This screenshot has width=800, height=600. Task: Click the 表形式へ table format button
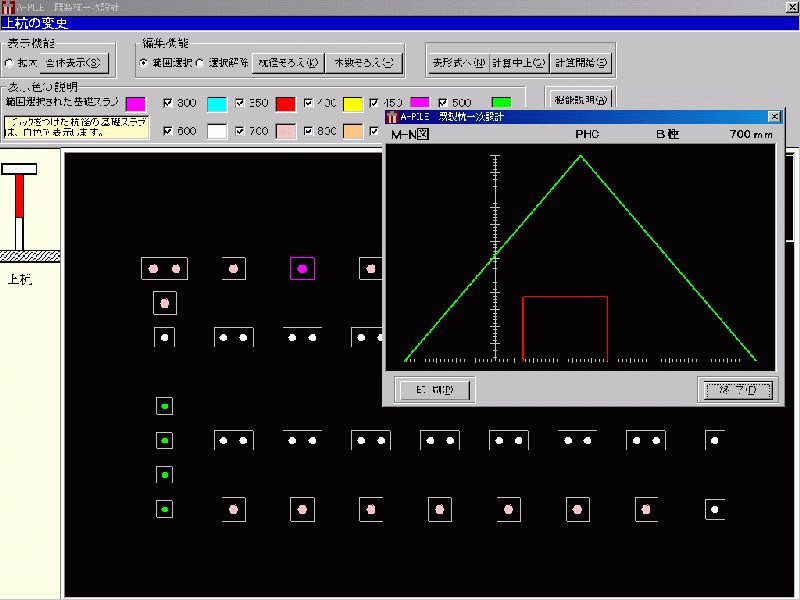pyautogui.click(x=457, y=62)
